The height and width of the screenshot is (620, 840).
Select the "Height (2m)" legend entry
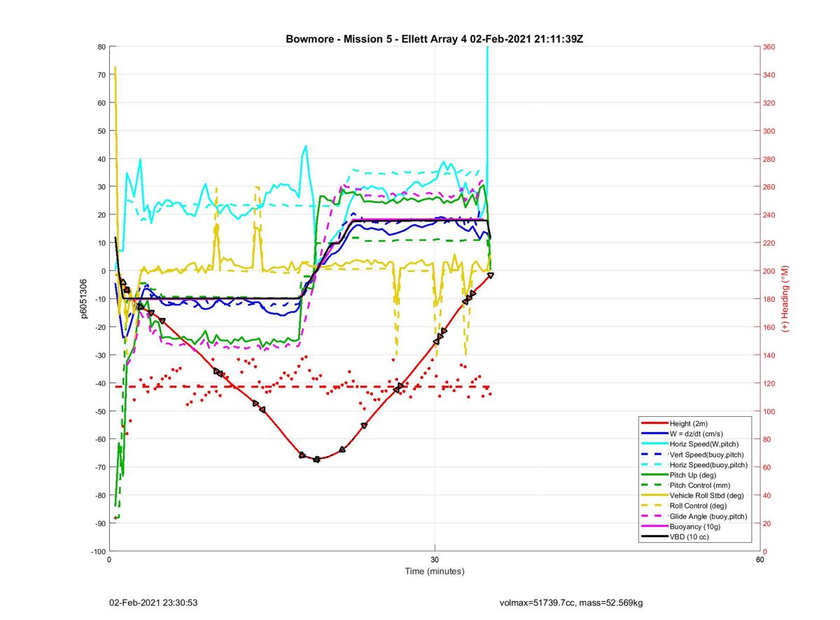click(x=689, y=423)
